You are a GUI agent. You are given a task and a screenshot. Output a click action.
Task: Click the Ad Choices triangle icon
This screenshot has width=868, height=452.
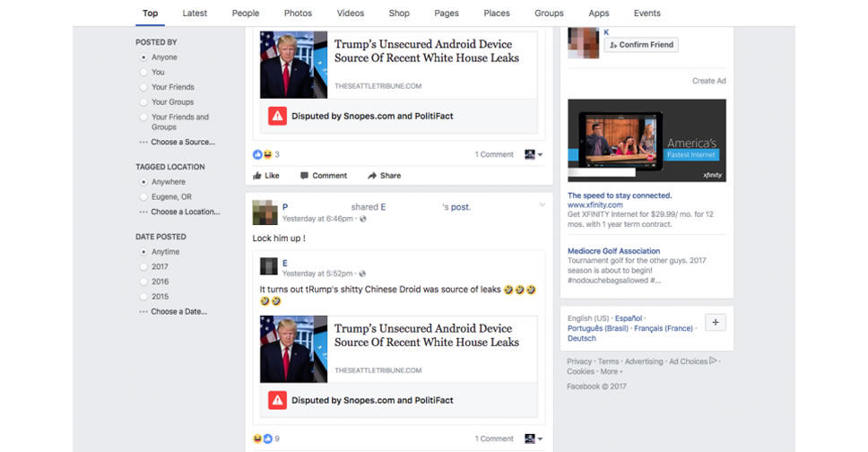tap(713, 361)
